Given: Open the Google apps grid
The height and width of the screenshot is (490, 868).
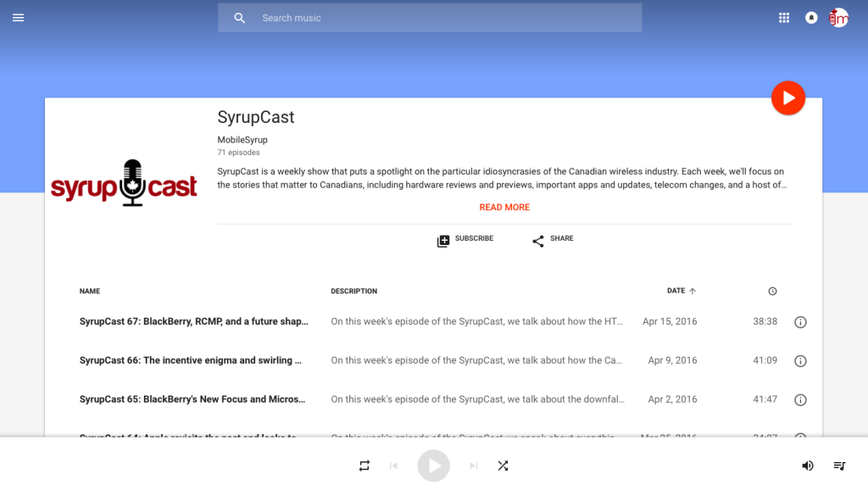Looking at the screenshot, I should pyautogui.click(x=784, y=18).
